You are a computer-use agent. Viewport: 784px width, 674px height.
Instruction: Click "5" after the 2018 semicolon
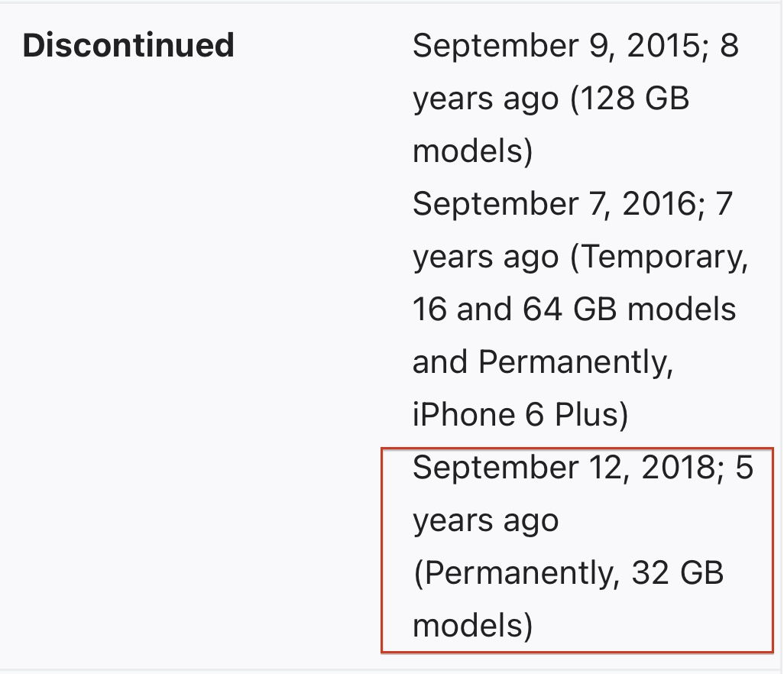coord(744,468)
